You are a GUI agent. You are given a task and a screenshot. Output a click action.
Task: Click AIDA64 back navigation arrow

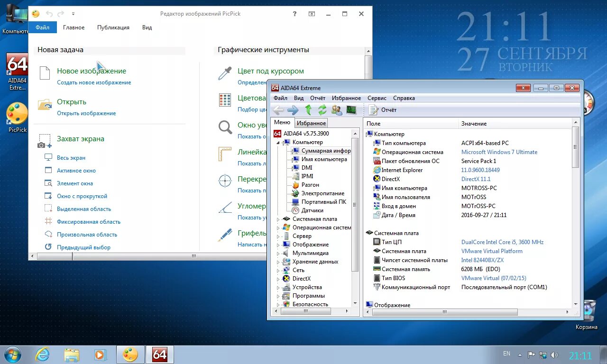point(279,110)
